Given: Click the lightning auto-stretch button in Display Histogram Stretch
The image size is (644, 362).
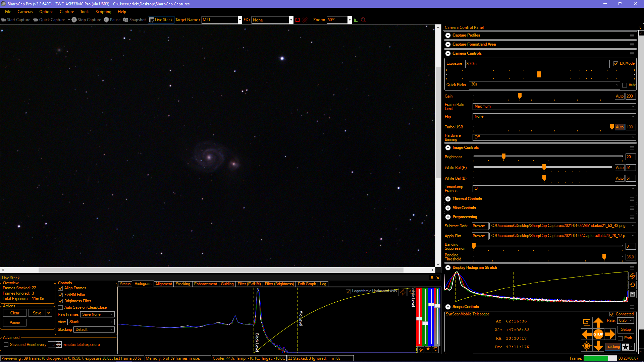Looking at the screenshot, I should tap(632, 276).
